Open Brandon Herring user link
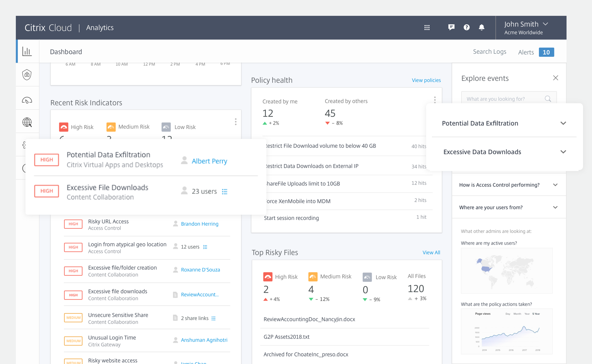592x364 pixels. click(200, 224)
